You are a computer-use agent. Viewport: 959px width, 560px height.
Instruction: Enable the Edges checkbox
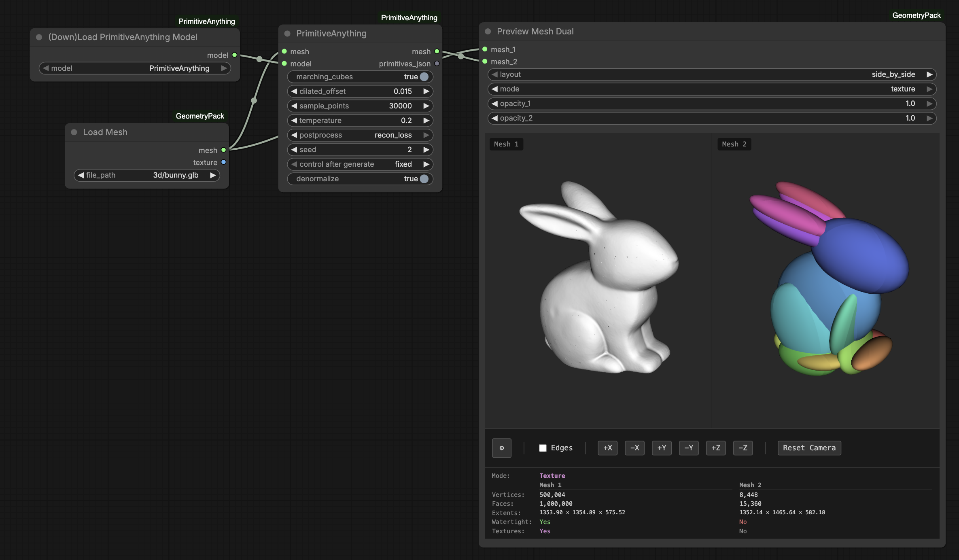click(x=543, y=448)
